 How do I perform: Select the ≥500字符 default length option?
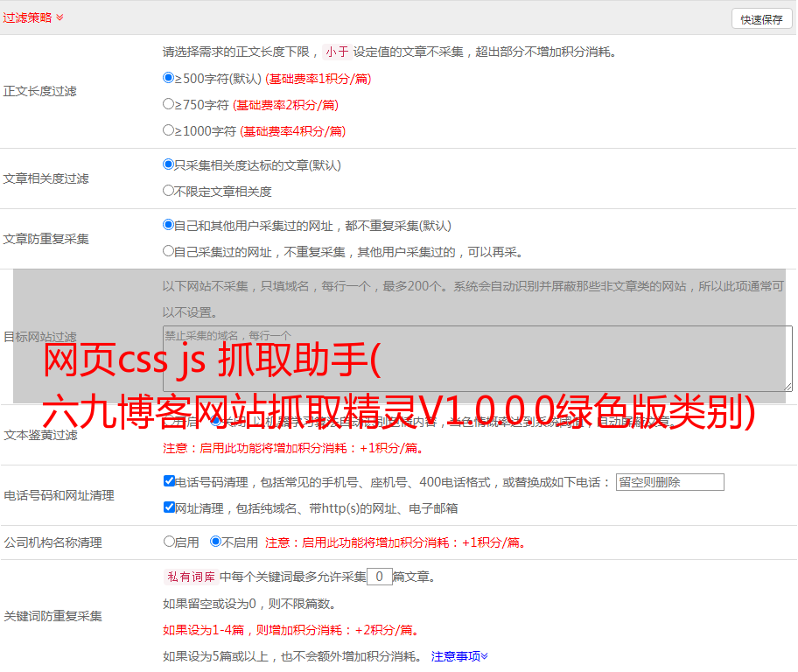click(x=169, y=78)
